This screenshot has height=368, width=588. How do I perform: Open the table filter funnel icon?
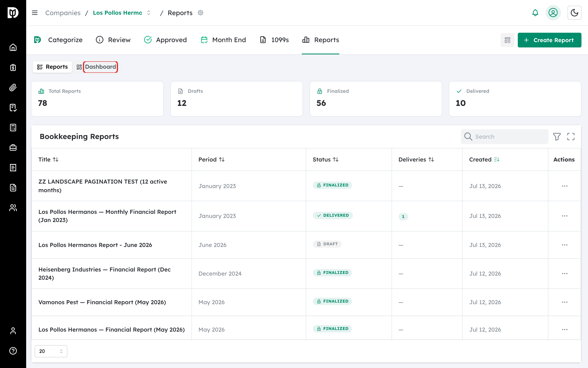(557, 137)
